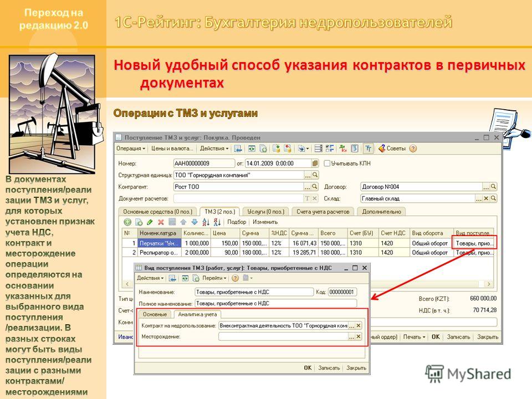The image size is (532, 399).
Task: Click the green add row icon
Action: [x=127, y=222]
